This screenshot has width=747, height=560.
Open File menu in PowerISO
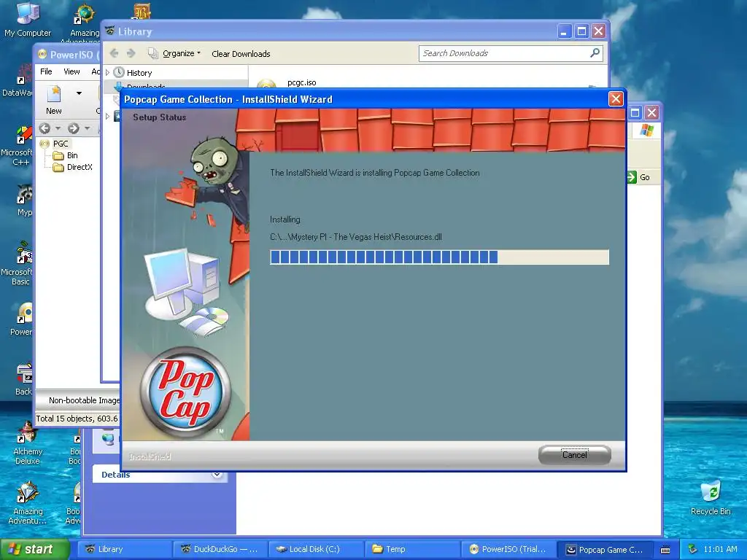[46, 71]
